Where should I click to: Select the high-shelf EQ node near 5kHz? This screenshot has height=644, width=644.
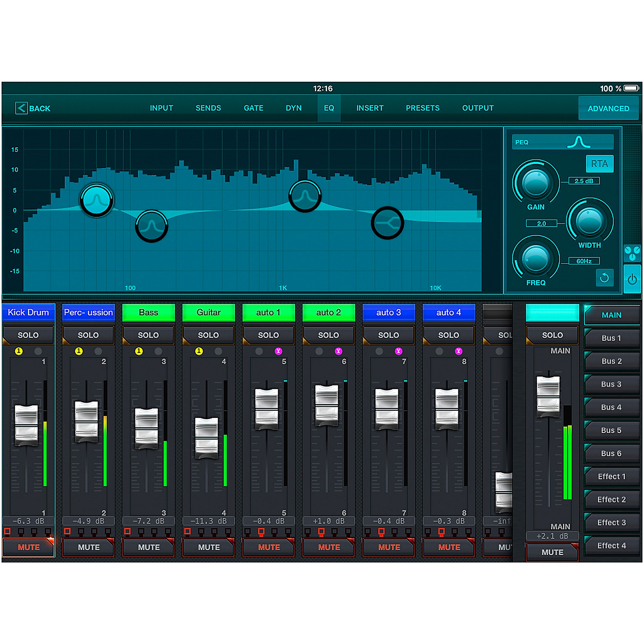pos(387,223)
